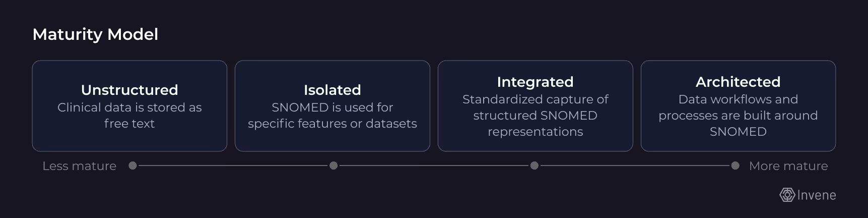Select the second timeline dot under Isolated

coord(333,166)
